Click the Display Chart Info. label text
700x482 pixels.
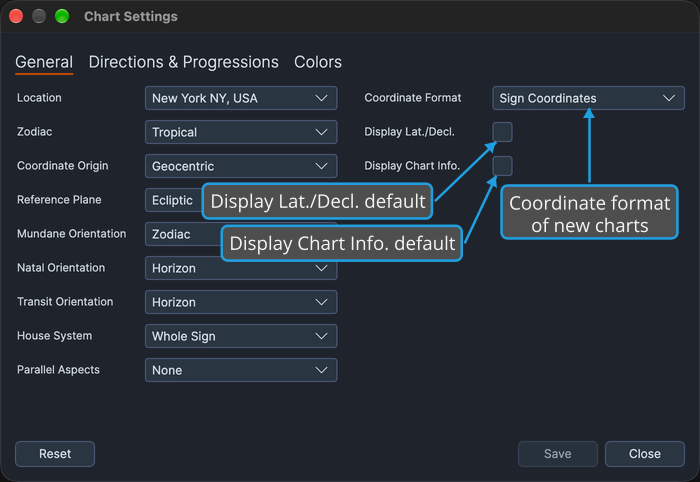click(x=412, y=166)
